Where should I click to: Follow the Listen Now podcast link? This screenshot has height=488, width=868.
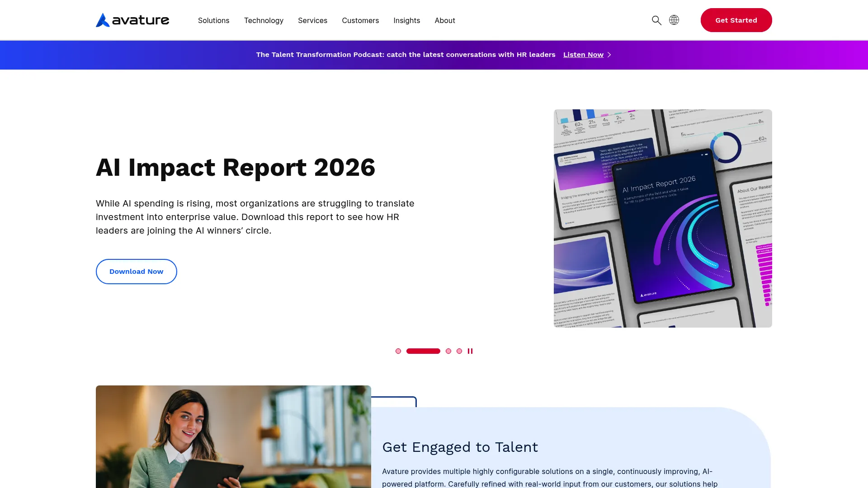[x=583, y=55]
